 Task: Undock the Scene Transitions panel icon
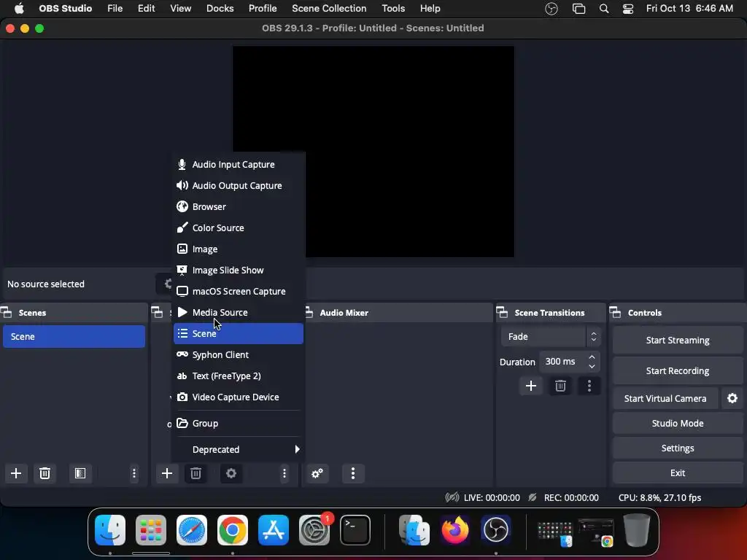click(502, 313)
